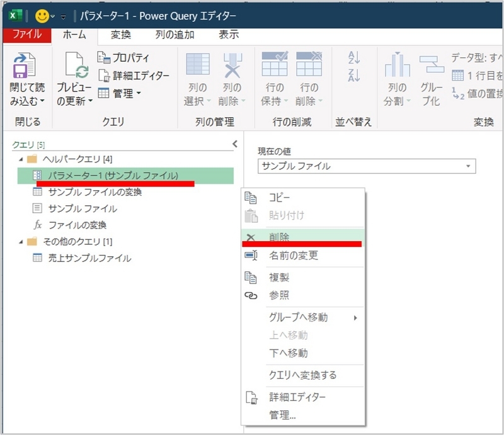
Task: Open the 現在の値 combo box
Action: coord(367,166)
